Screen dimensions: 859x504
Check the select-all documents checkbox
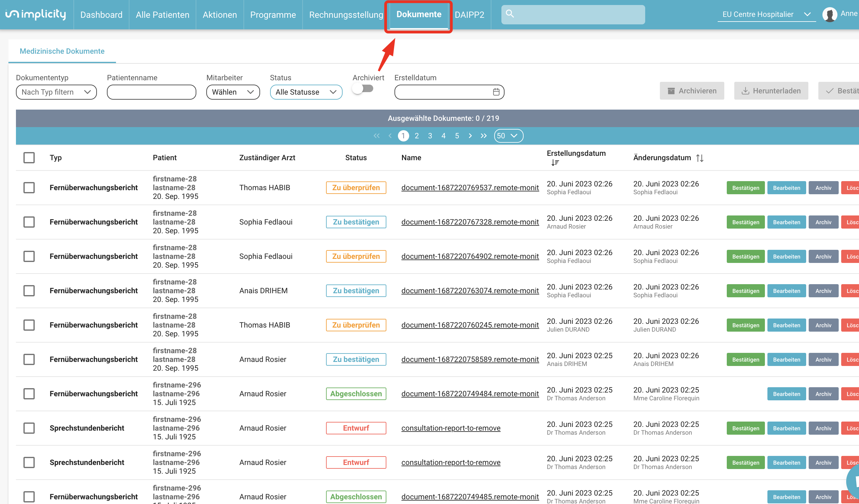pos(29,158)
